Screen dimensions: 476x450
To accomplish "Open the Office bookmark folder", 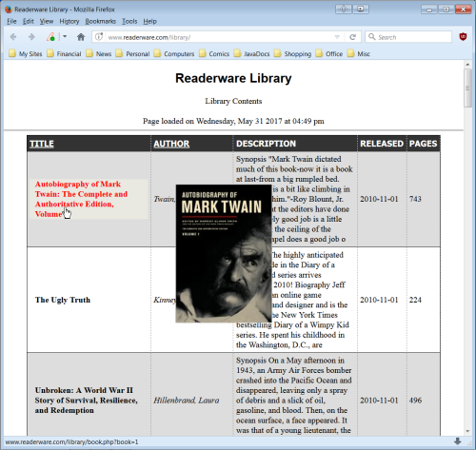I will 329,53.
